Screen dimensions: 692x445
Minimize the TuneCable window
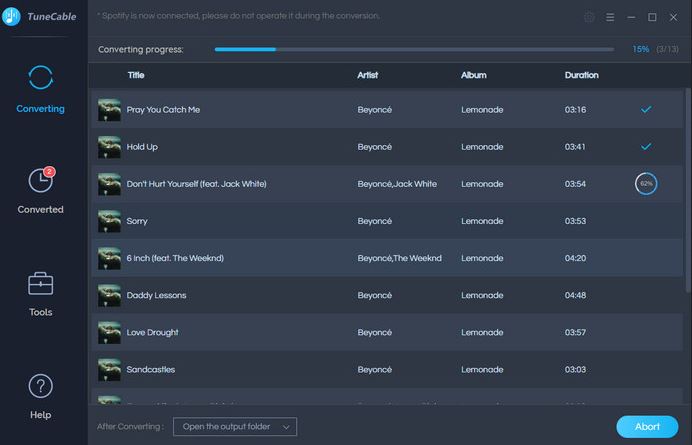coord(631,17)
